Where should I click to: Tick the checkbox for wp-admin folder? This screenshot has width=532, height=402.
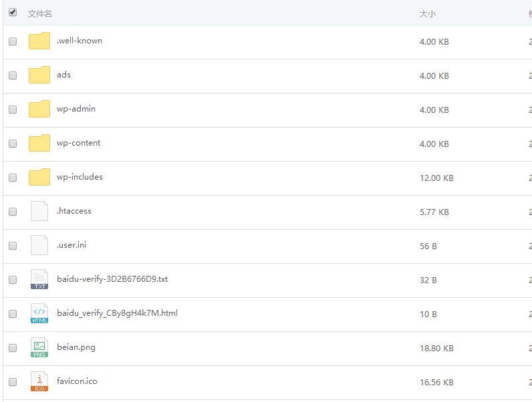point(13,110)
